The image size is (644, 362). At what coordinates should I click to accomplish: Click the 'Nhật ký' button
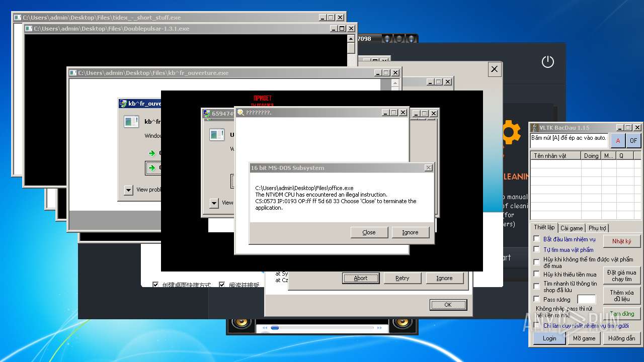click(622, 241)
